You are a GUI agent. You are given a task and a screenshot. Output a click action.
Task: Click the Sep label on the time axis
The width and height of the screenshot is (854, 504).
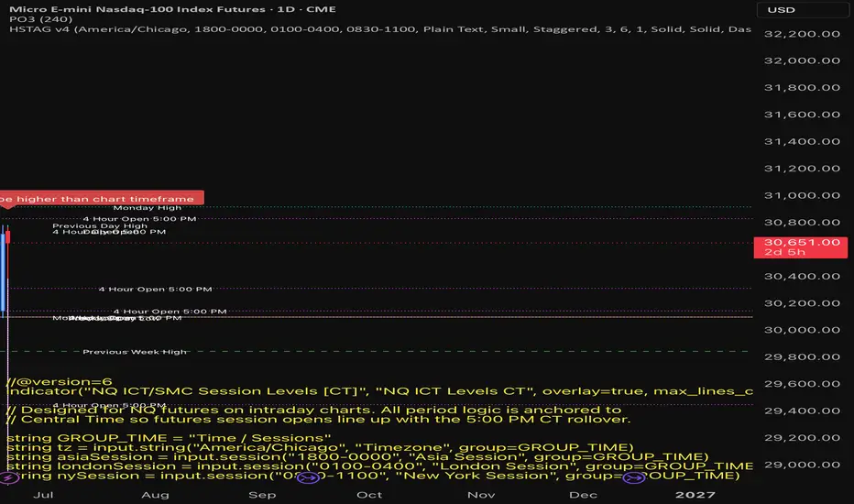pyautogui.click(x=262, y=495)
